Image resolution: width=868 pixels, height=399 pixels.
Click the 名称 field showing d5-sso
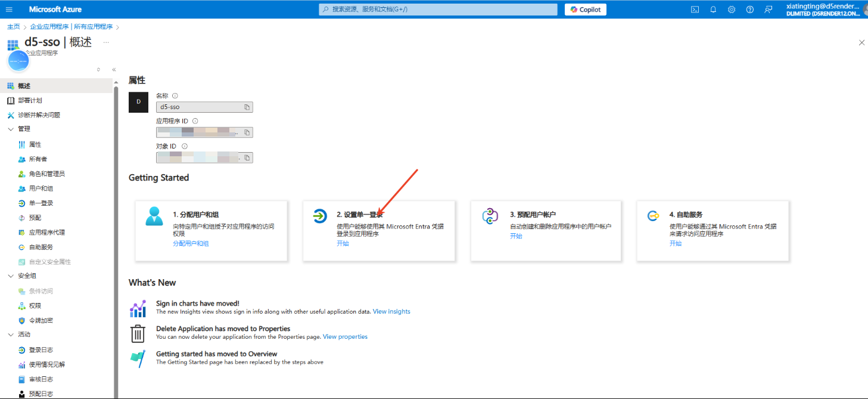point(204,107)
